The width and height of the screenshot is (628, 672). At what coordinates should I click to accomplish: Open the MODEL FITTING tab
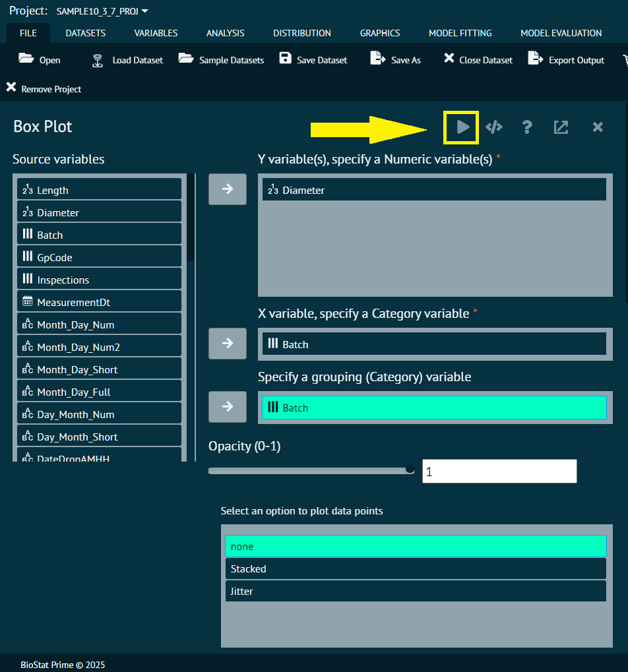click(x=460, y=33)
